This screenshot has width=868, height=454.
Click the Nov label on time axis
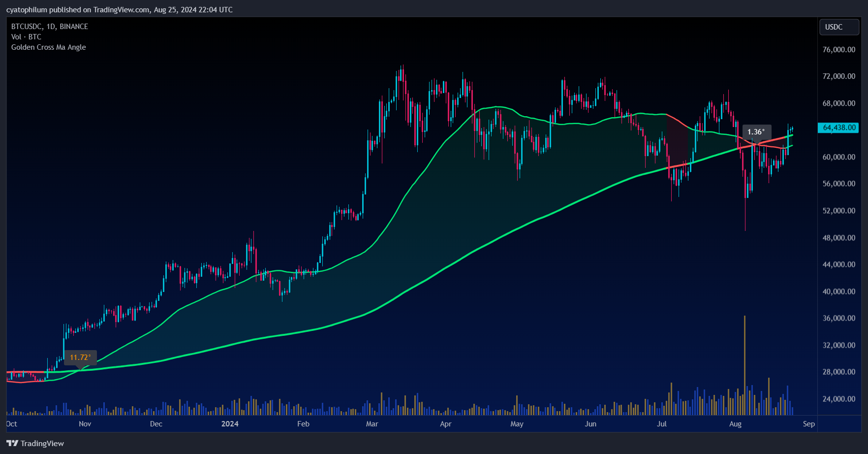(85, 424)
